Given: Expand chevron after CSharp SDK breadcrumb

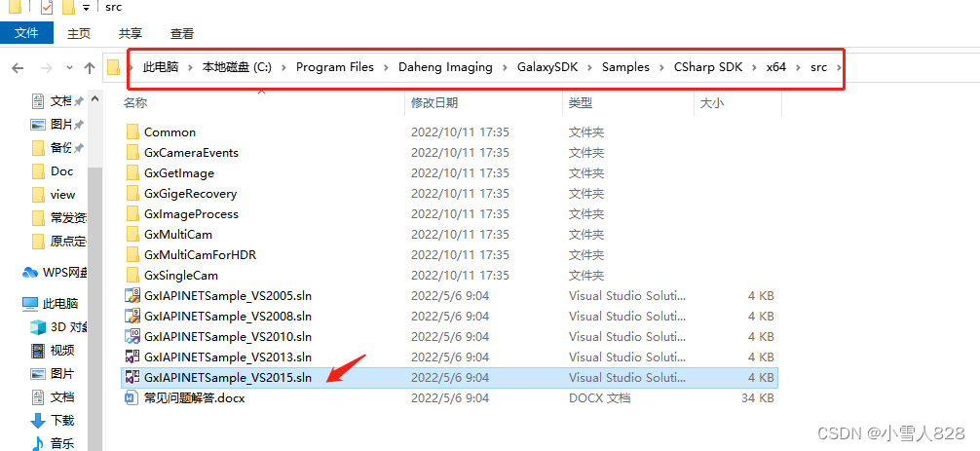Looking at the screenshot, I should pos(755,67).
